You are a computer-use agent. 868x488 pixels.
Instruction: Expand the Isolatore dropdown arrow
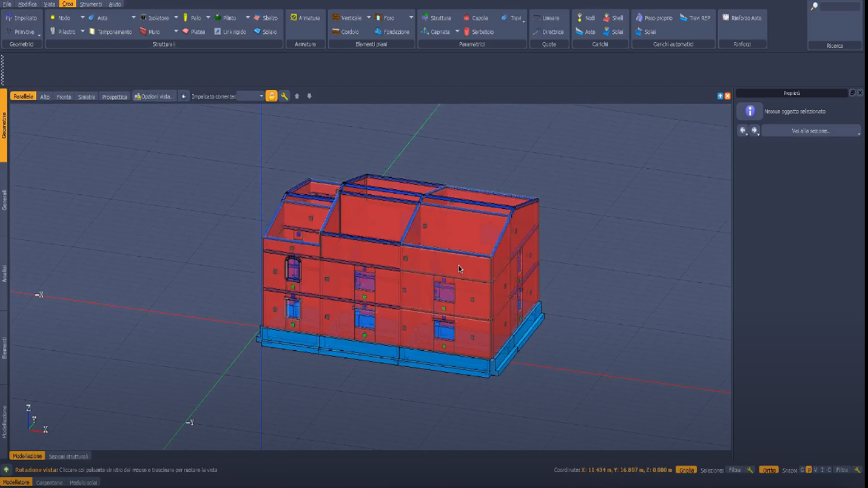176,18
